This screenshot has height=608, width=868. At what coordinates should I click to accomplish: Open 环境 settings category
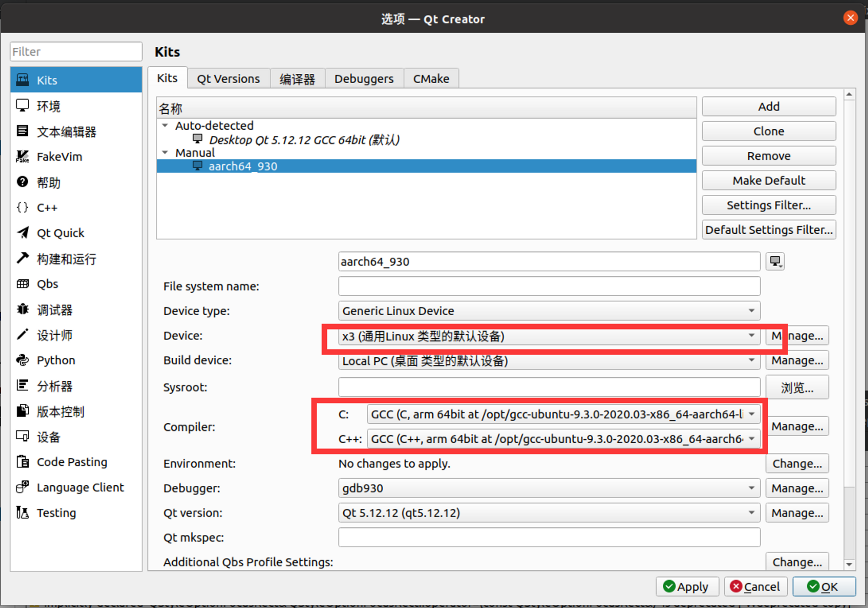click(x=76, y=106)
